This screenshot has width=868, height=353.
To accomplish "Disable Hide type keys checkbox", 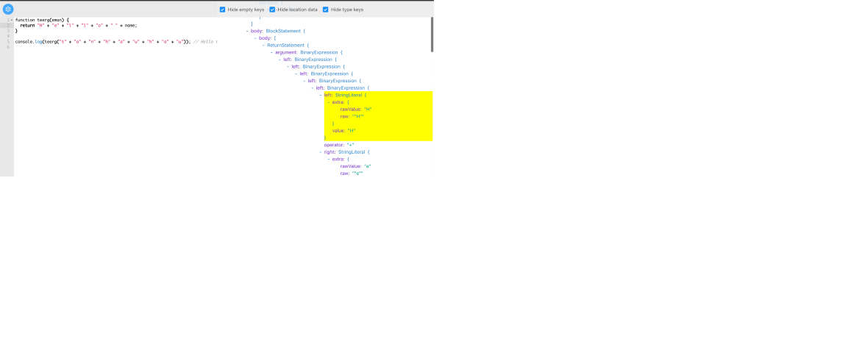I will click(325, 10).
